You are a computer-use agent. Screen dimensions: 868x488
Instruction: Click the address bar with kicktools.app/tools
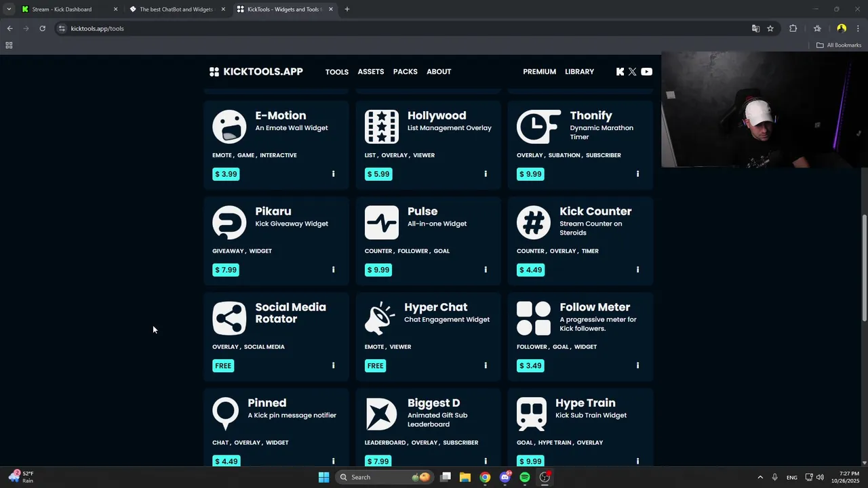click(x=400, y=28)
